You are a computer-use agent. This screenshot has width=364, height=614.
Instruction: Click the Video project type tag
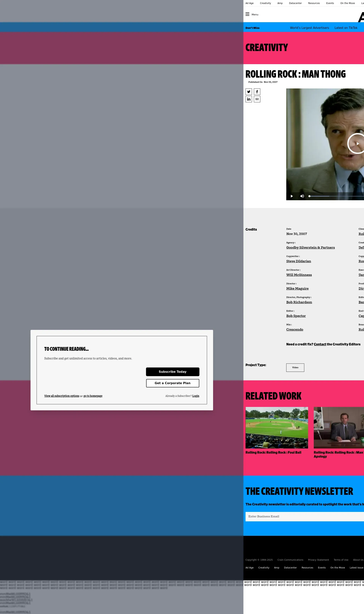295,367
